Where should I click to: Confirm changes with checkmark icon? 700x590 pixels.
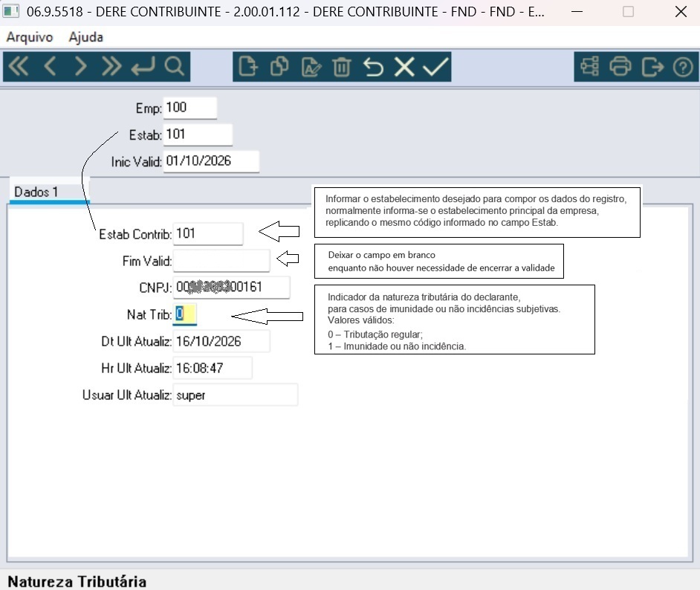pyautogui.click(x=435, y=67)
